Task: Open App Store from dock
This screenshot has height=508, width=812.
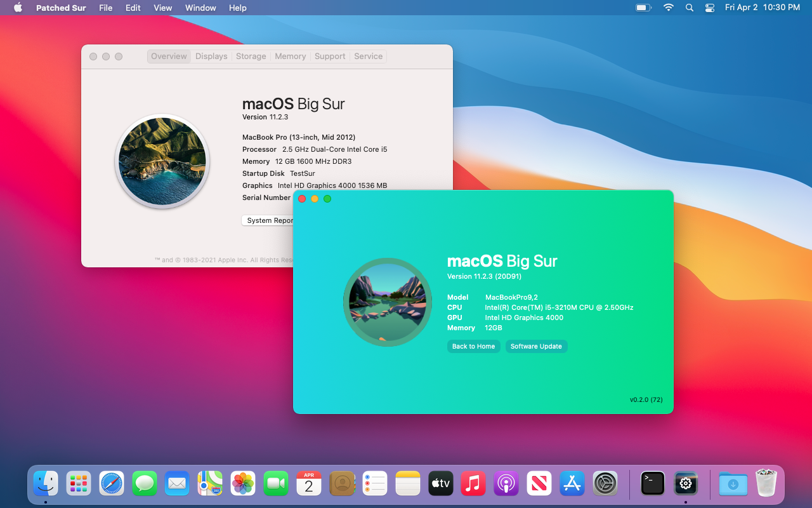Action: pyautogui.click(x=572, y=484)
